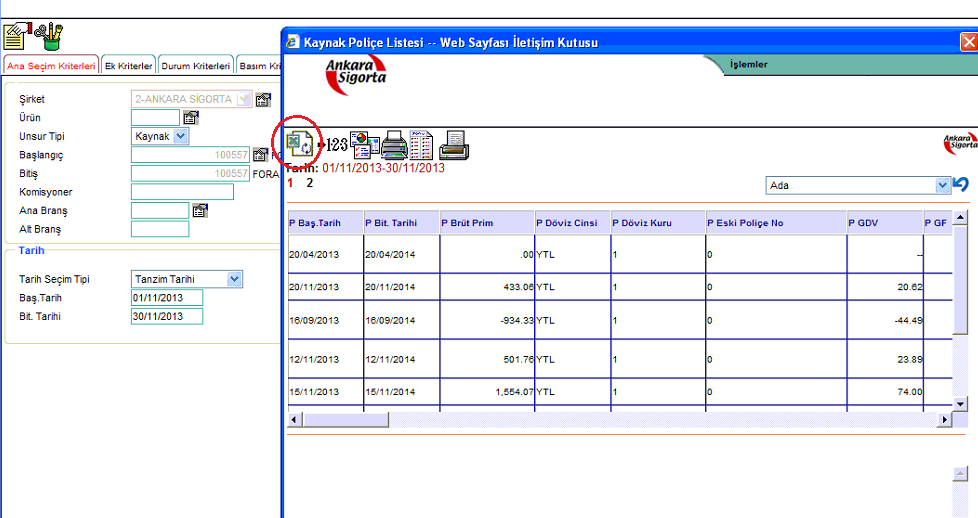The height and width of the screenshot is (518, 978).
Task: Click the horizontal scrollbar right arrow of table
Action: (945, 421)
